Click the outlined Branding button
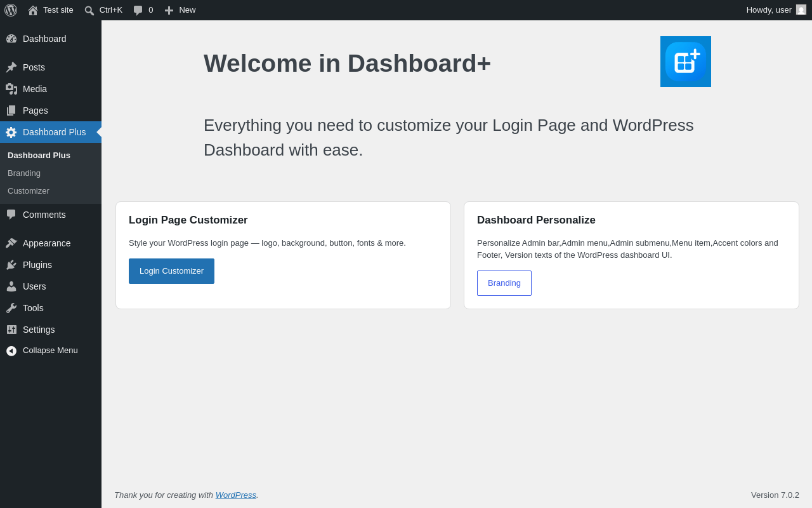 (504, 283)
